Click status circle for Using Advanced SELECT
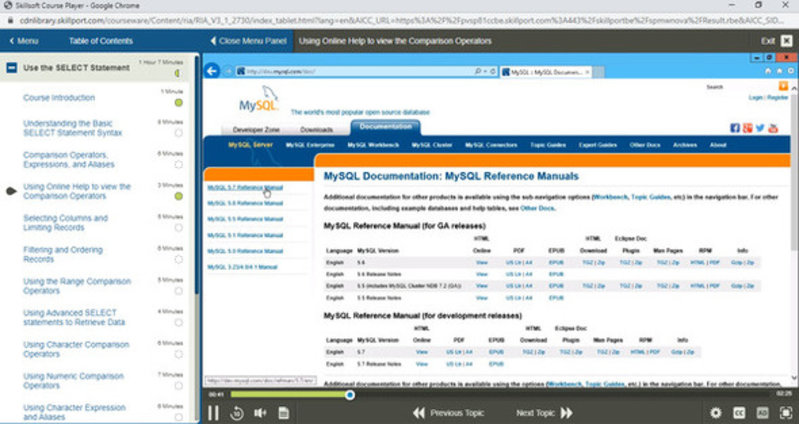The image size is (799, 424). (178, 323)
